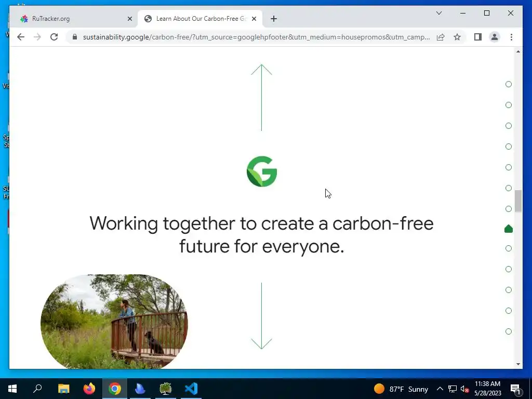532x399 pixels.
Task: Bookmark this page with the star
Action: [x=457, y=37]
